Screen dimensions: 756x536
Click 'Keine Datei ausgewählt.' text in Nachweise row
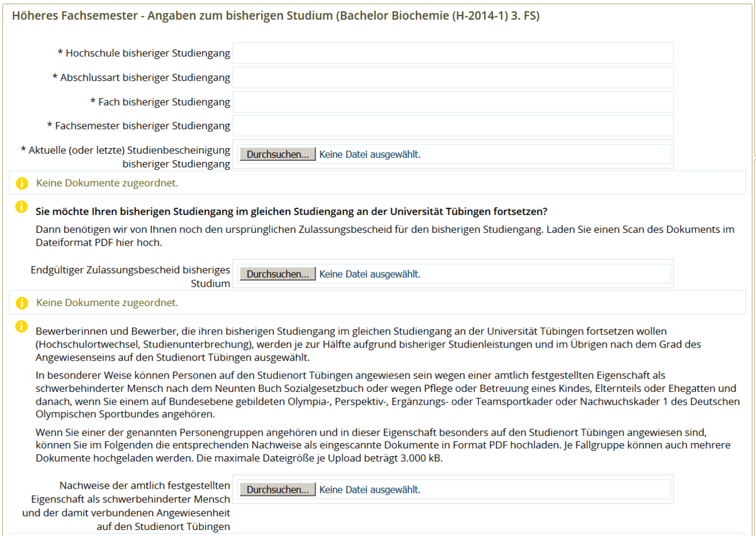tap(370, 490)
